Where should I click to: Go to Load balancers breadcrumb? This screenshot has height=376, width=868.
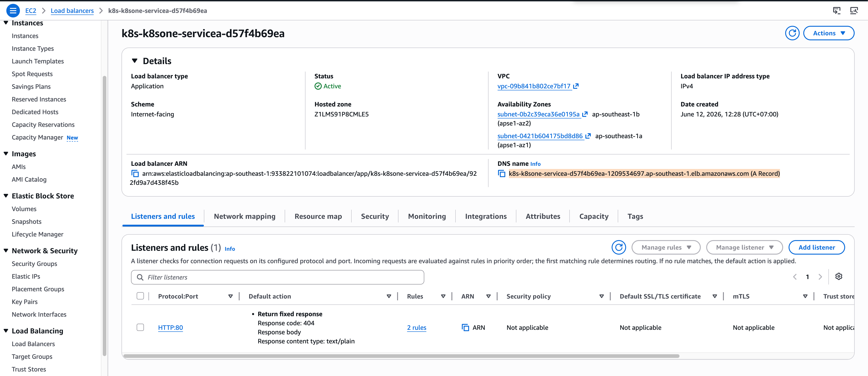(72, 10)
